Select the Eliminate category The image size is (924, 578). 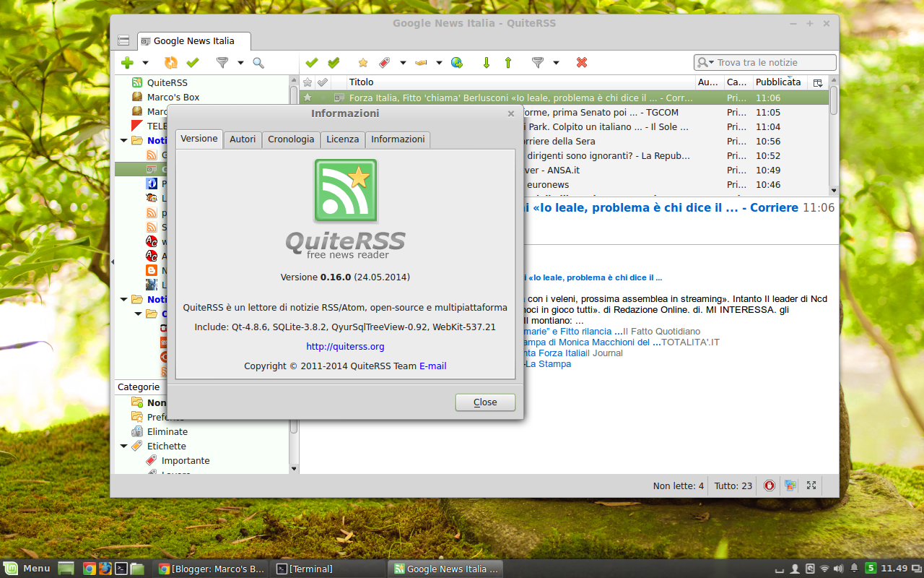click(x=167, y=431)
